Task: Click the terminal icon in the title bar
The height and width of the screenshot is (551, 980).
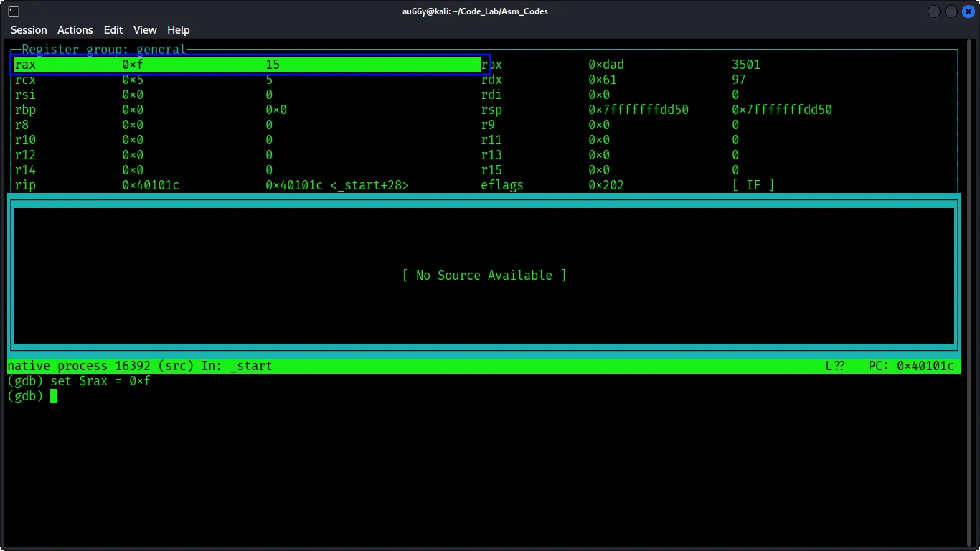Action: coord(14,11)
